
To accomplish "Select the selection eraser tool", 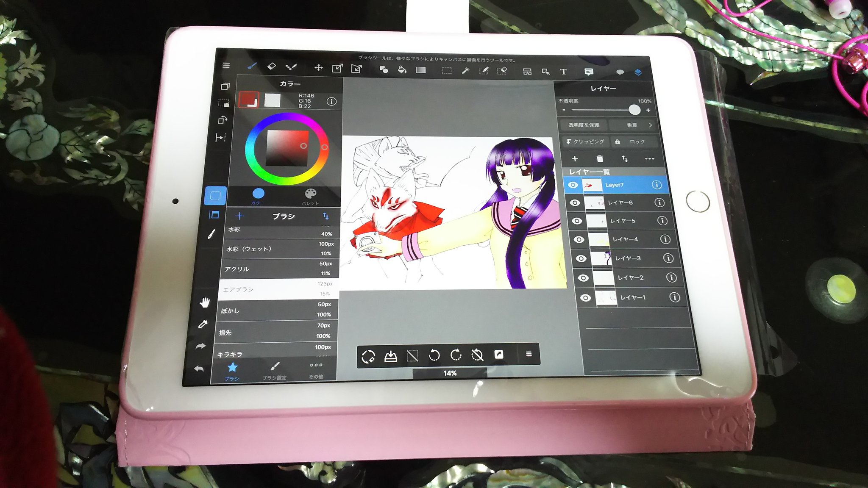I will 502,71.
